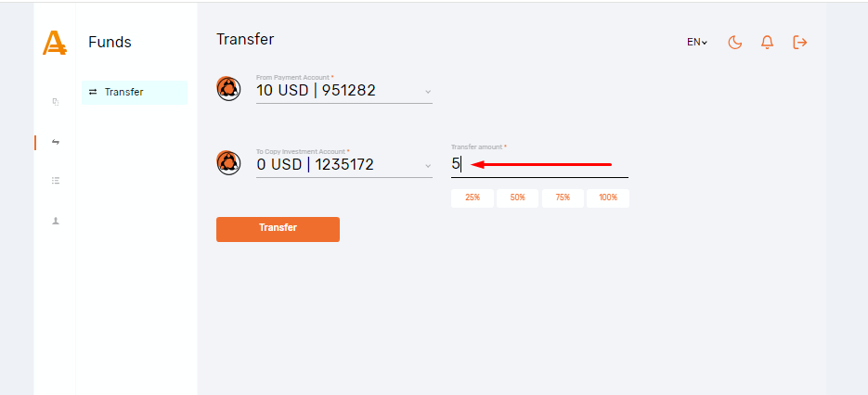Select the Funds transfer arrows sidebar icon
Image resolution: width=868 pixels, height=395 pixels.
56,142
